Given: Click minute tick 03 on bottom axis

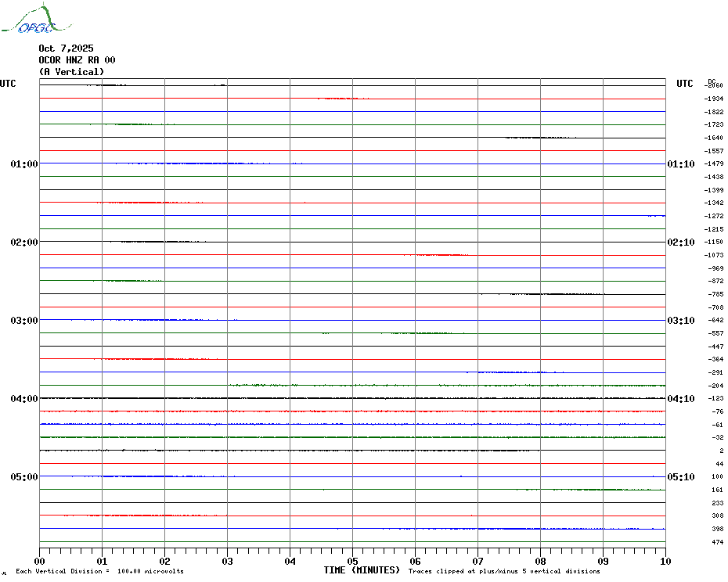Looking at the screenshot, I should click(x=227, y=561).
